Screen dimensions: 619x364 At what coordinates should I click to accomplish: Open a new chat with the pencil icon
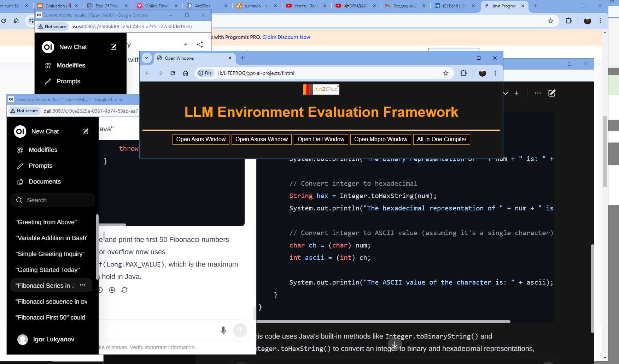tap(85, 131)
